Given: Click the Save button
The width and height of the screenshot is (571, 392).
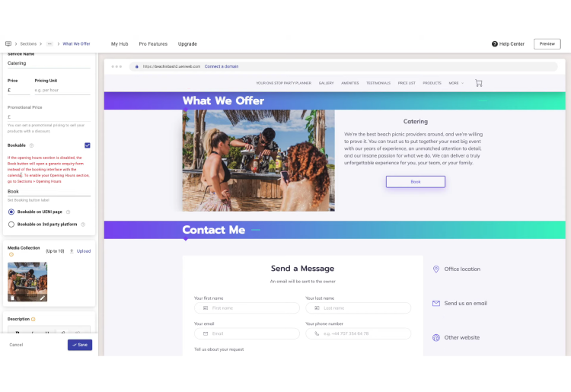Looking at the screenshot, I should tap(79, 345).
